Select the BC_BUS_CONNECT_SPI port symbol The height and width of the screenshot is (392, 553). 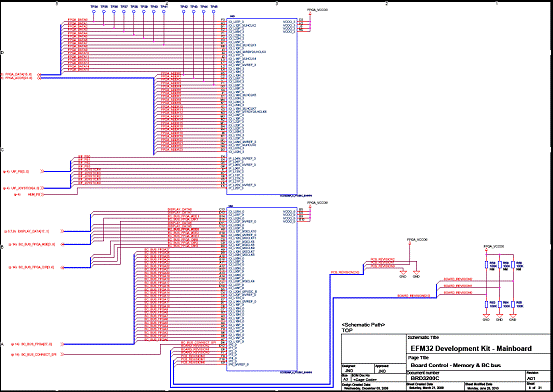point(62,354)
